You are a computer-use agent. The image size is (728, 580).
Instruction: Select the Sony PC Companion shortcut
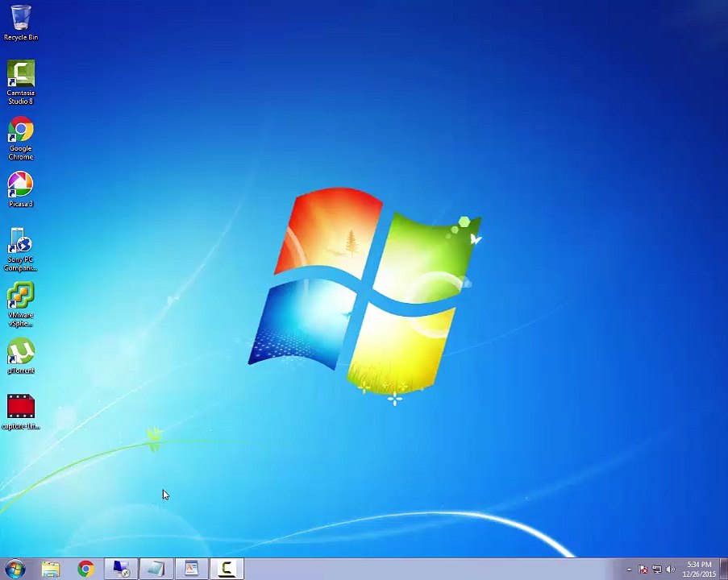tap(21, 250)
